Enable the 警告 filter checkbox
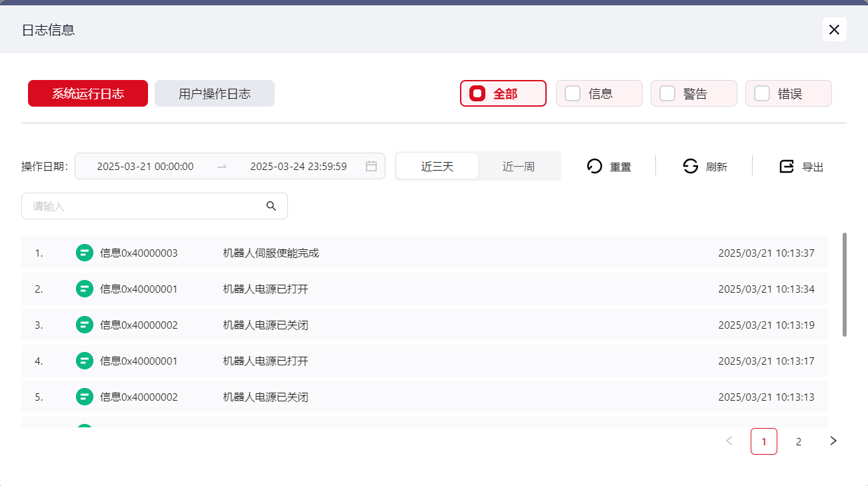This screenshot has width=868, height=486. pyautogui.click(x=667, y=93)
